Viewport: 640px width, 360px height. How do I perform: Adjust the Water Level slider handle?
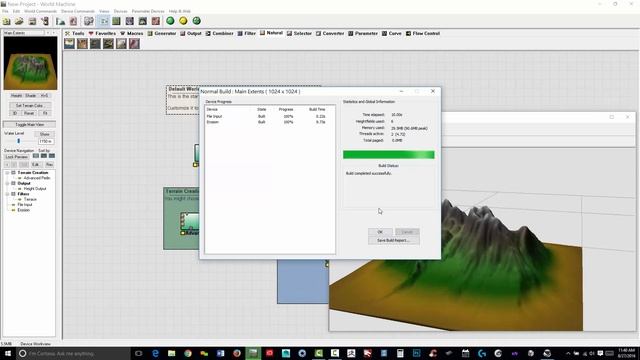tap(18, 141)
